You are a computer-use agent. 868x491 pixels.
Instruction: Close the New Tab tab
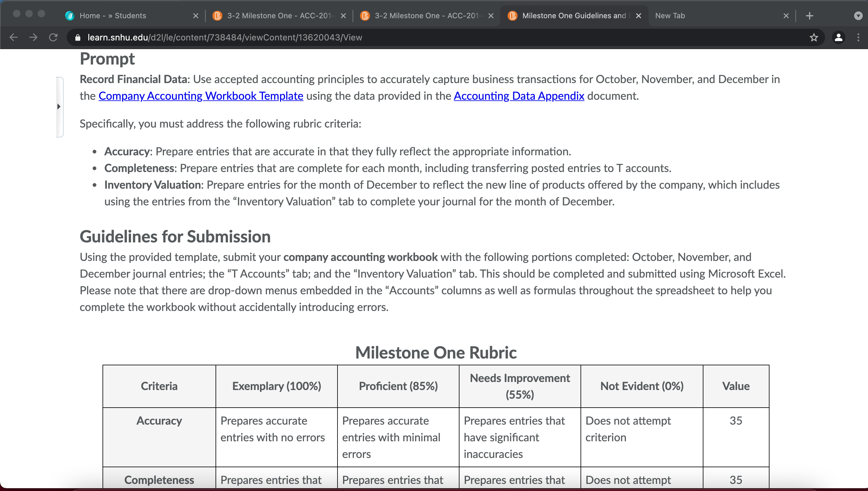coord(786,15)
